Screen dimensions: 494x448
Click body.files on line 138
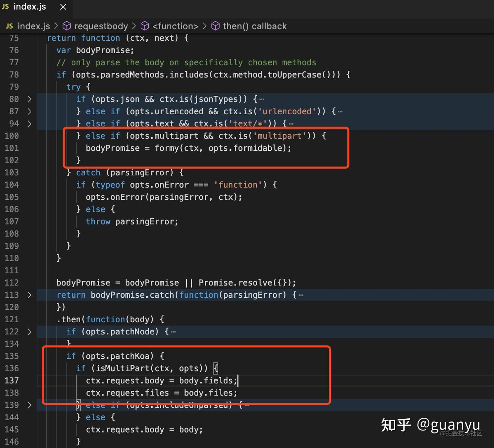pos(208,393)
